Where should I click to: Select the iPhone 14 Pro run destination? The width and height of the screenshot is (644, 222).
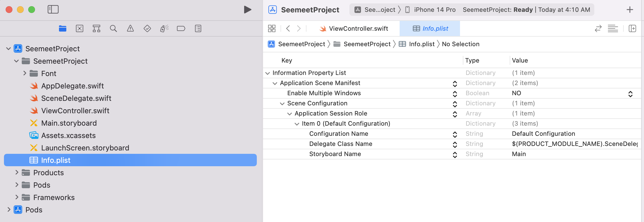pos(431,10)
